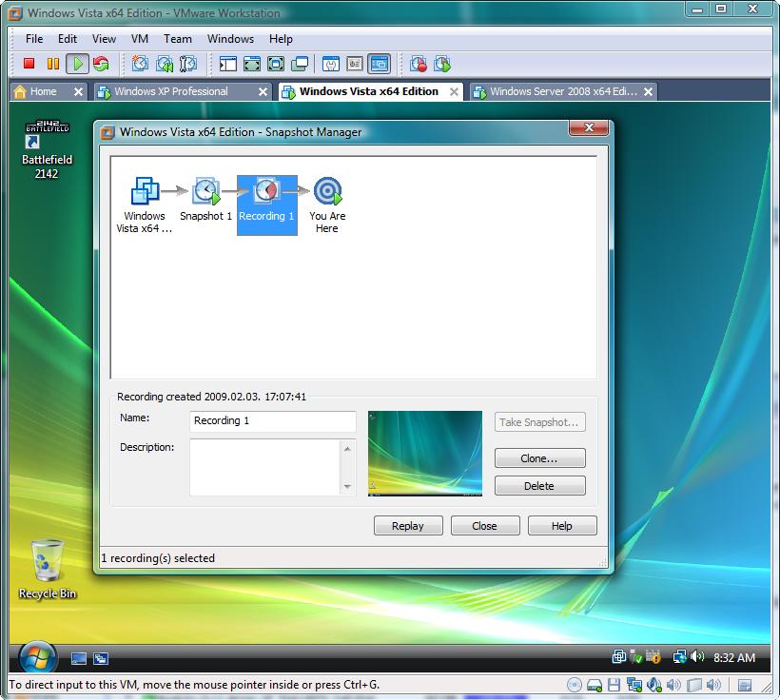
Task: Click the Close button in Snapshot Manager
Action: pyautogui.click(x=485, y=526)
